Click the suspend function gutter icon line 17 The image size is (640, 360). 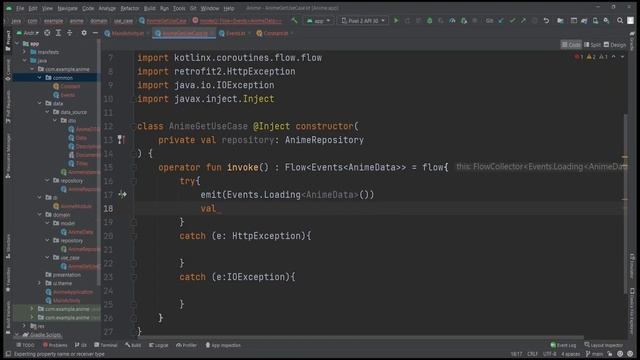(122, 195)
